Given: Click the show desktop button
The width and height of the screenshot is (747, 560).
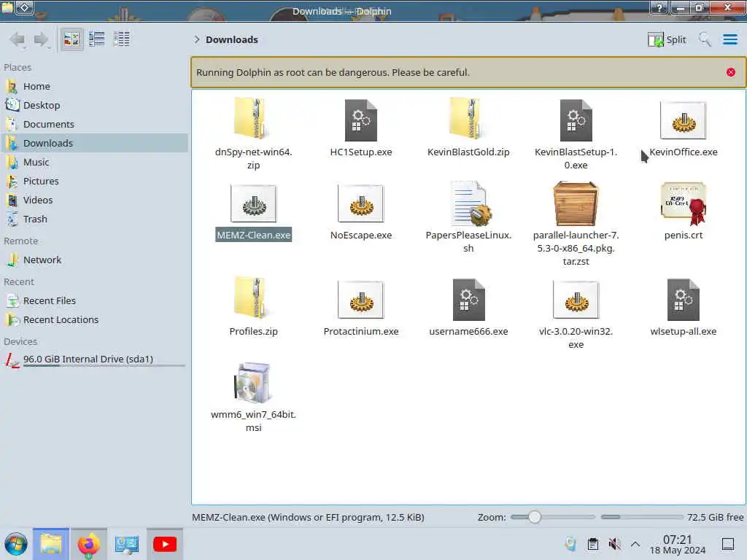Looking at the screenshot, I should [727, 544].
